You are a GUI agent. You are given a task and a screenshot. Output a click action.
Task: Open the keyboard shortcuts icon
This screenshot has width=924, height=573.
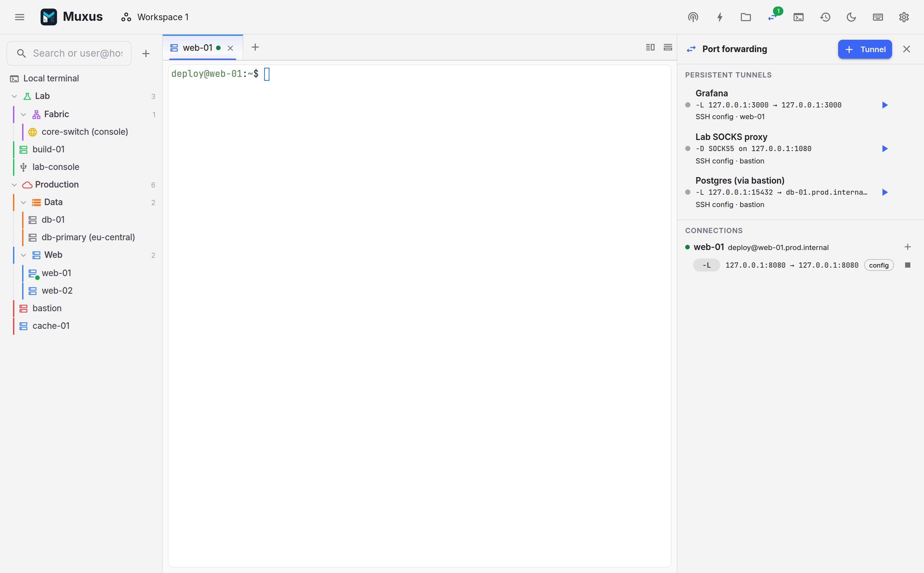point(878,17)
